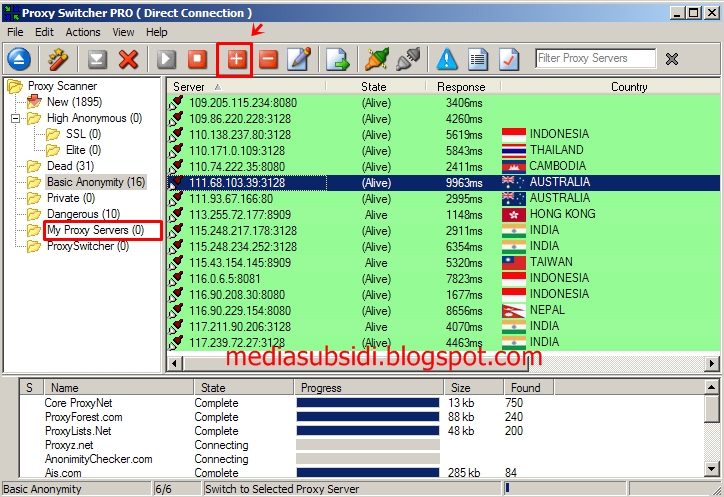Click the red plus add proxy icon
The image size is (724, 497).
point(237,59)
